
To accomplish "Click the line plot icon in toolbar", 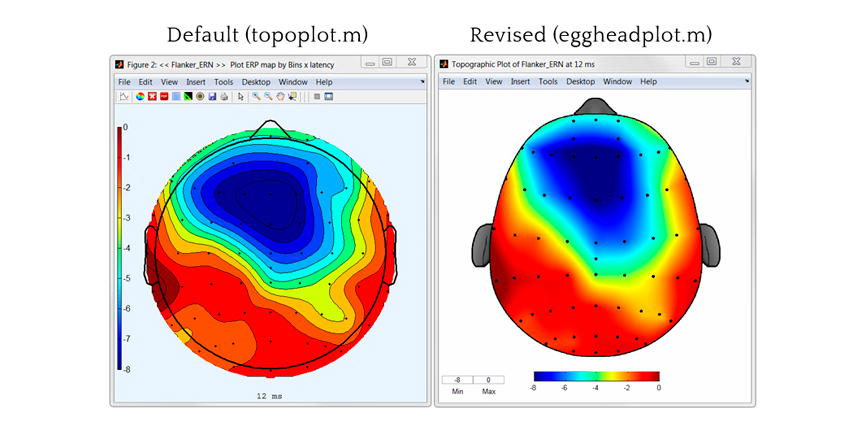I will (x=124, y=97).
